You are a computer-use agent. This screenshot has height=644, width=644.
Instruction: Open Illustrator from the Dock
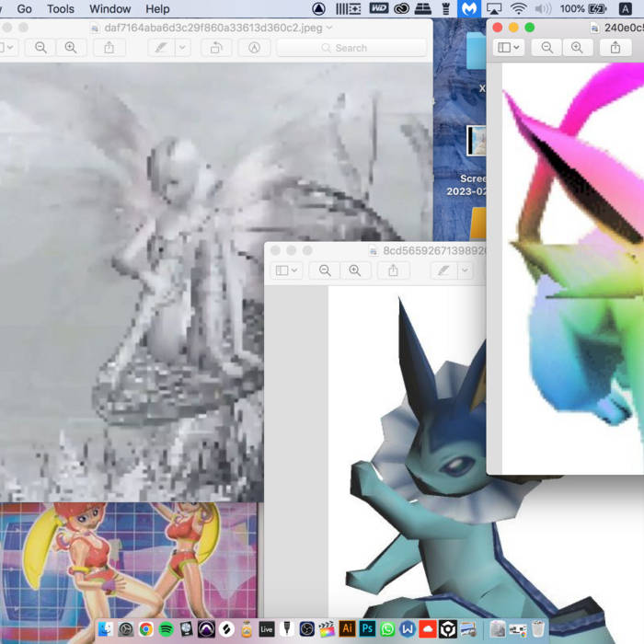click(347, 629)
